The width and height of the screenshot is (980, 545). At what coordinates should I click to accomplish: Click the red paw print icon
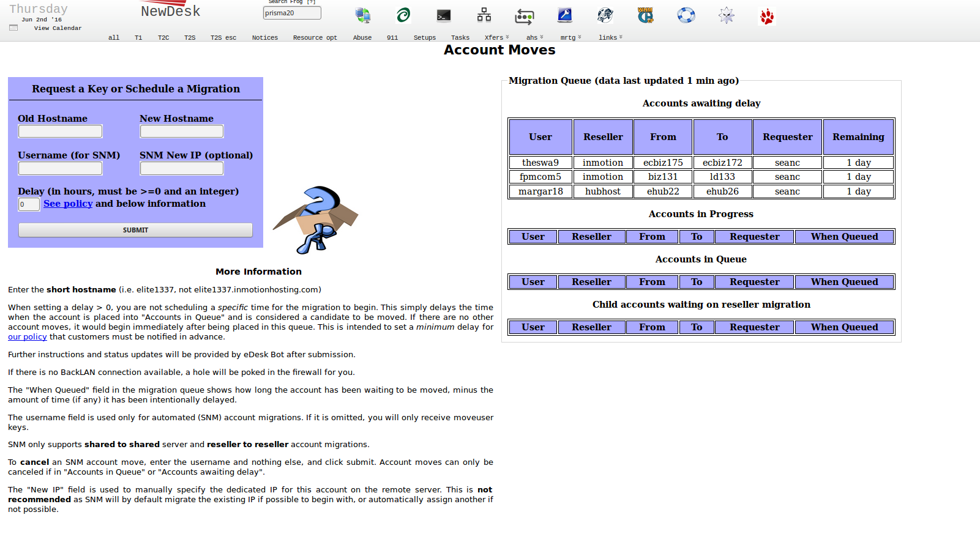(x=767, y=17)
